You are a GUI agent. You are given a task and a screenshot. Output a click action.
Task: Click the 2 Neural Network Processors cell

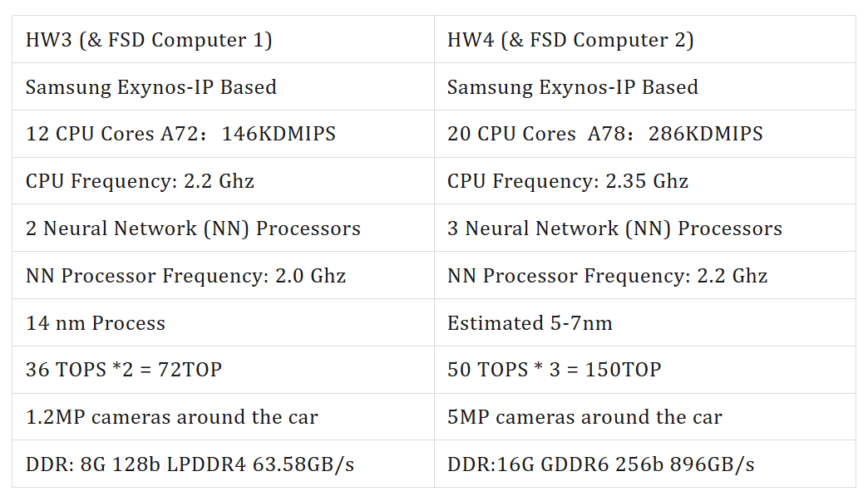223,228
